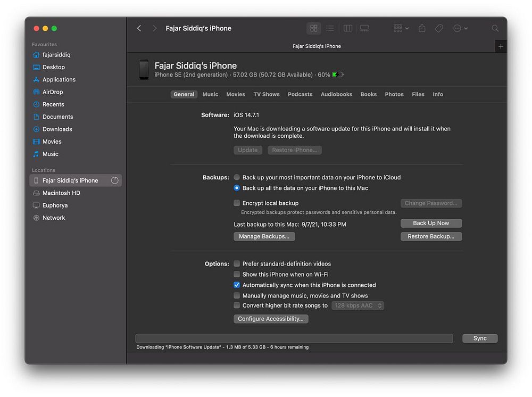Open the 128 kbps AAC bitrate dropdown
The width and height of the screenshot is (532, 397).
coord(358,305)
